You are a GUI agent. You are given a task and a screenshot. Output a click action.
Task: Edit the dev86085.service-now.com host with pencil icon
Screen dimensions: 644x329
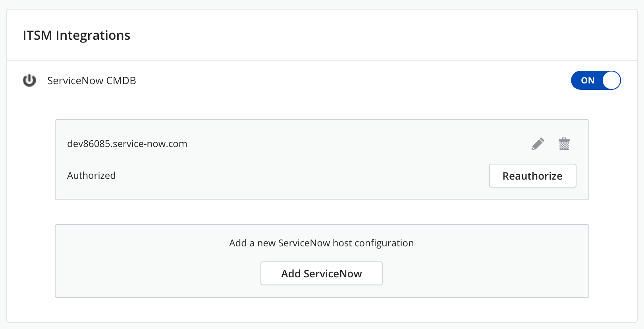pyautogui.click(x=538, y=144)
